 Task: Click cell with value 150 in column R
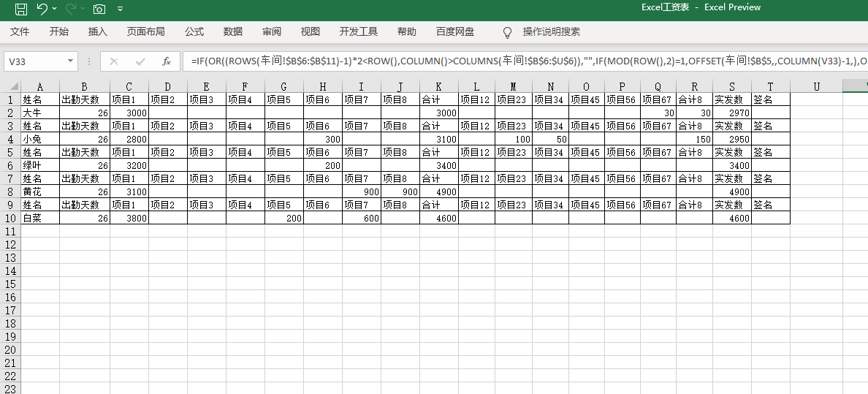[x=694, y=139]
